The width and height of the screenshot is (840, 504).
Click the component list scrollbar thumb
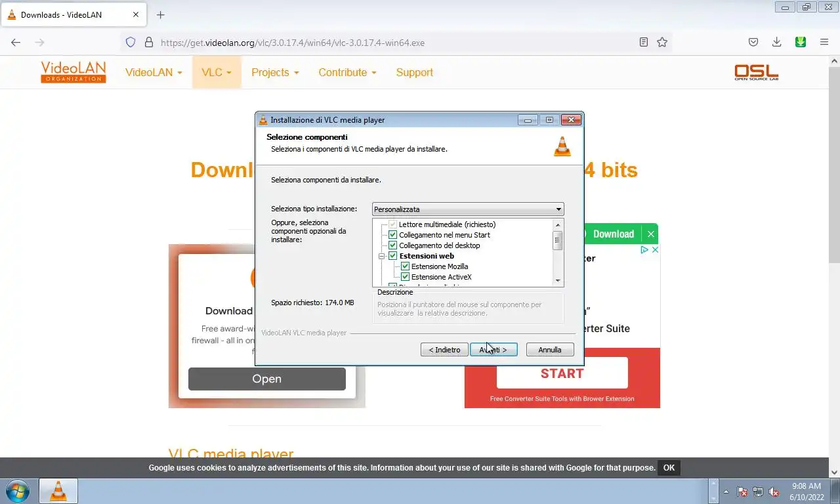558,240
